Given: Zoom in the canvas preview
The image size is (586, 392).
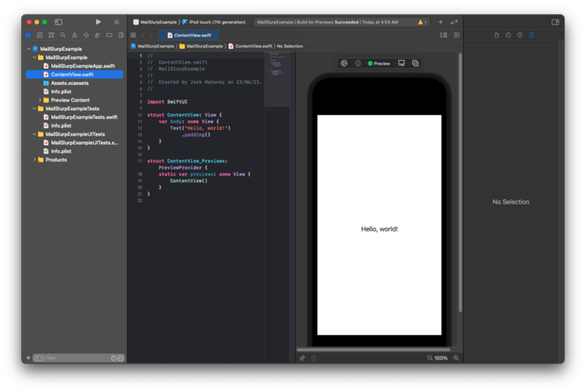Looking at the screenshot, I should (456, 358).
